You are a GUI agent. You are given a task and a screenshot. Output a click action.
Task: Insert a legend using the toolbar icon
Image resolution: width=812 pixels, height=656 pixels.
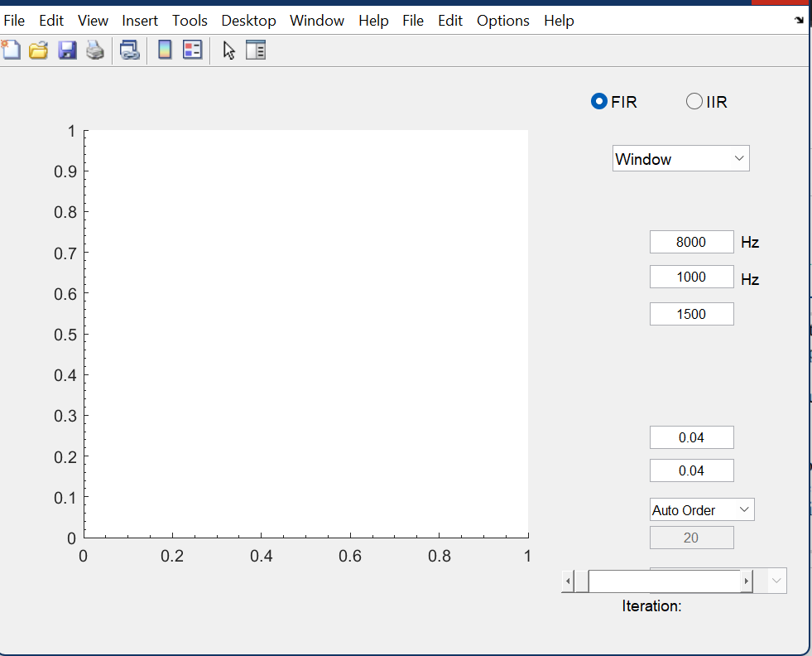[x=193, y=50]
